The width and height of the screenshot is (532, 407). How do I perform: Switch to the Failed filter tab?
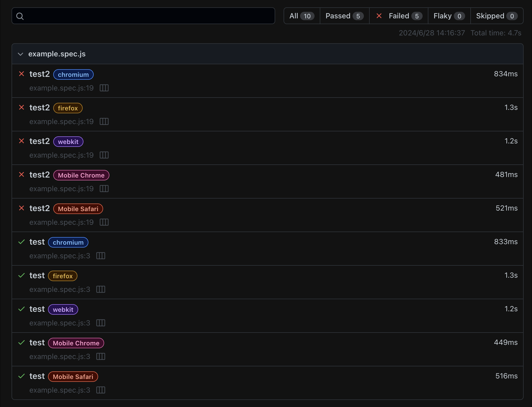pos(398,16)
